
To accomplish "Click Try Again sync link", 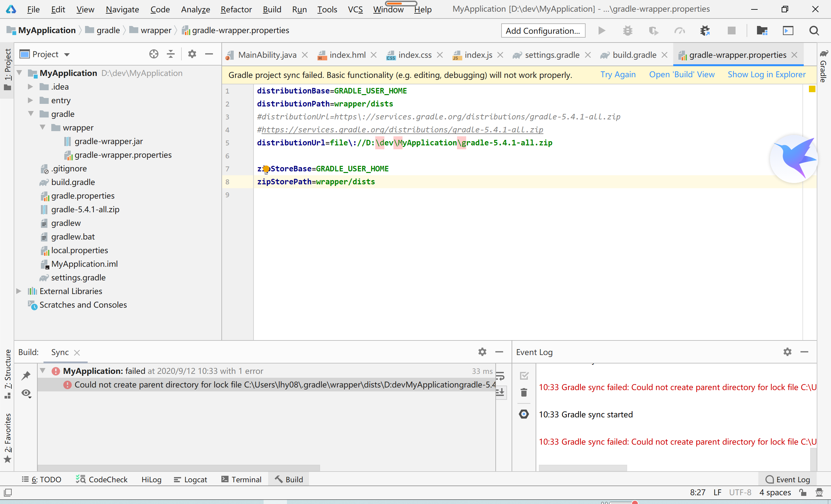I will pyautogui.click(x=618, y=75).
